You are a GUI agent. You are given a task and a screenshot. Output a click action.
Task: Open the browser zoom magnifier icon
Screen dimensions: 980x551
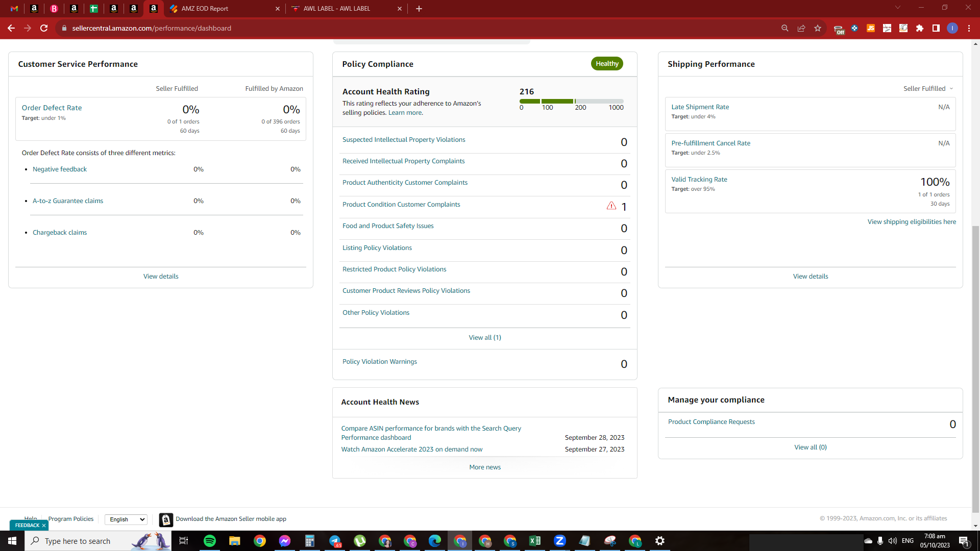pos(785,28)
